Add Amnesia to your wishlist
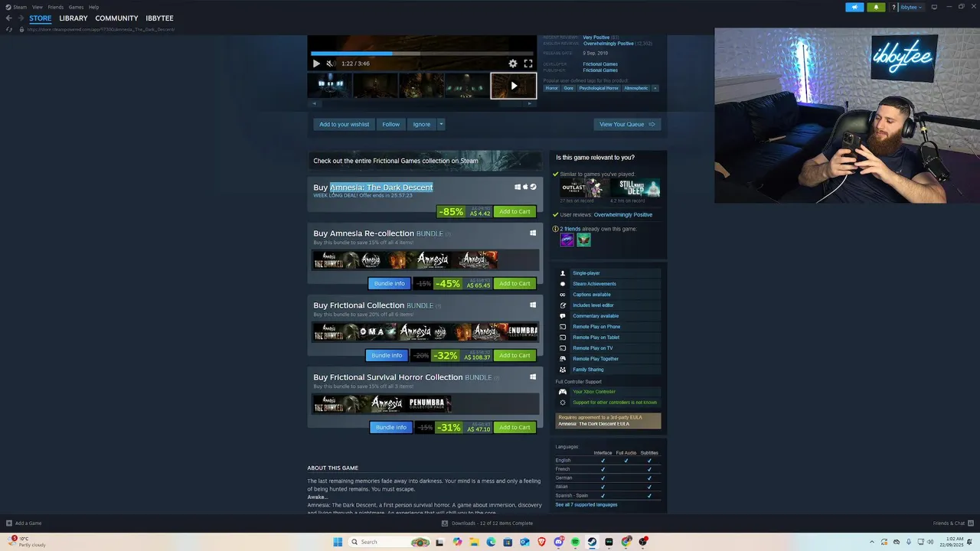The width and height of the screenshot is (980, 551). tap(344, 124)
